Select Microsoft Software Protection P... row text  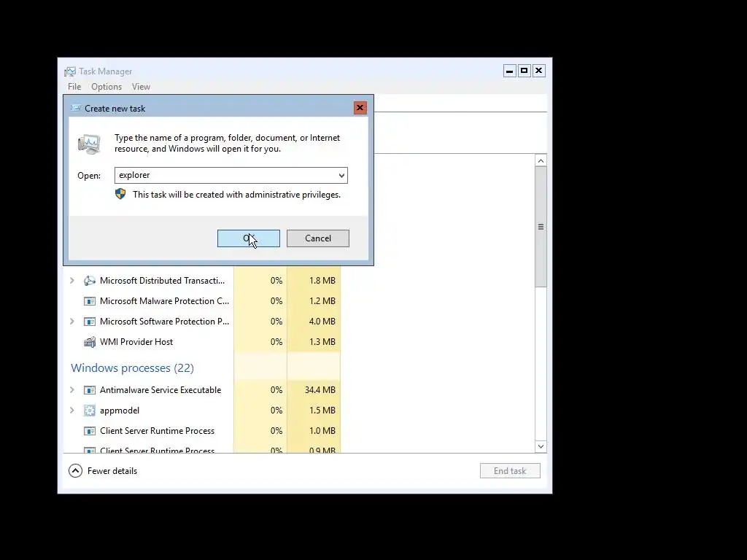164,322
